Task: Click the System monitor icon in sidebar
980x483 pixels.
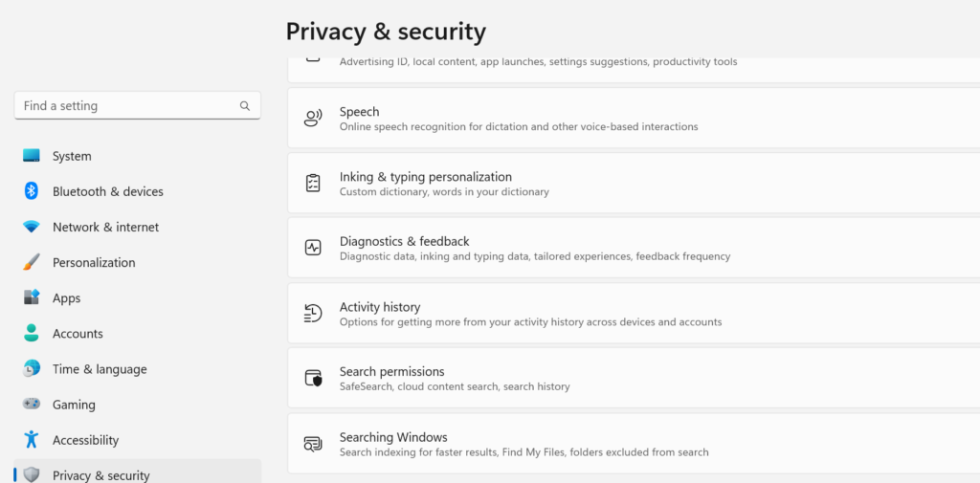Action: [32, 156]
